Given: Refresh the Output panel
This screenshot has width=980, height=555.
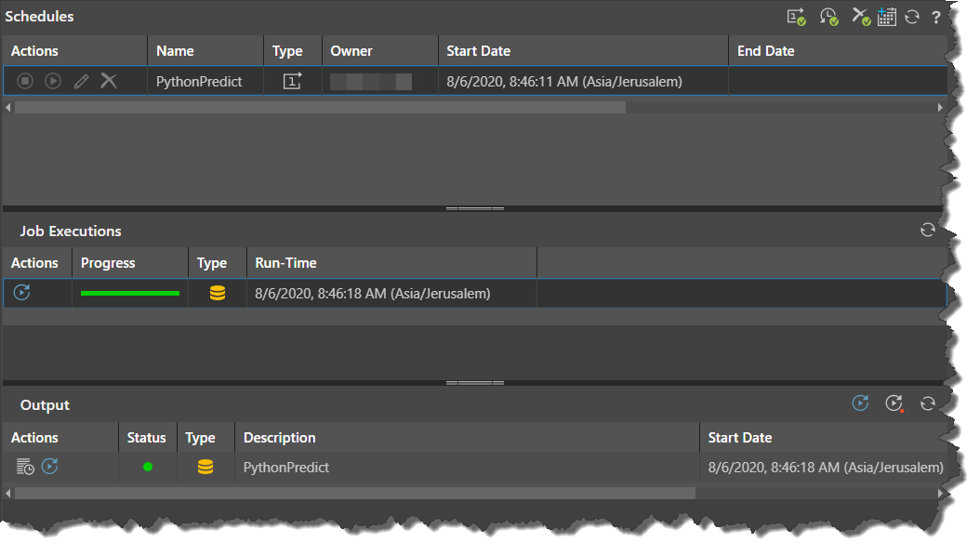Looking at the screenshot, I should point(927,403).
